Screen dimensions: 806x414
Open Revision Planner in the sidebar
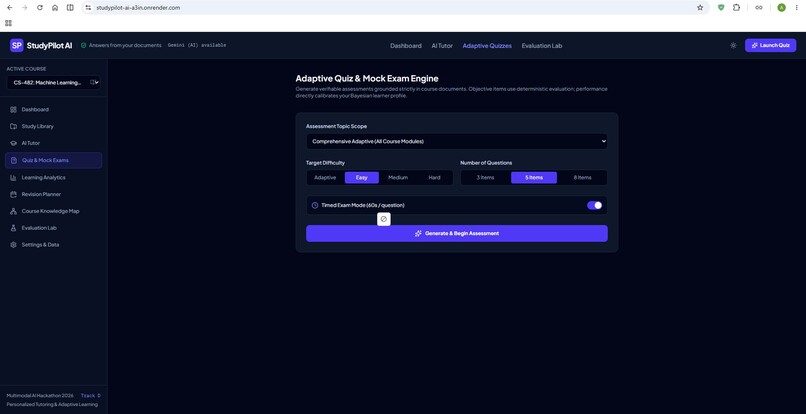(53, 194)
